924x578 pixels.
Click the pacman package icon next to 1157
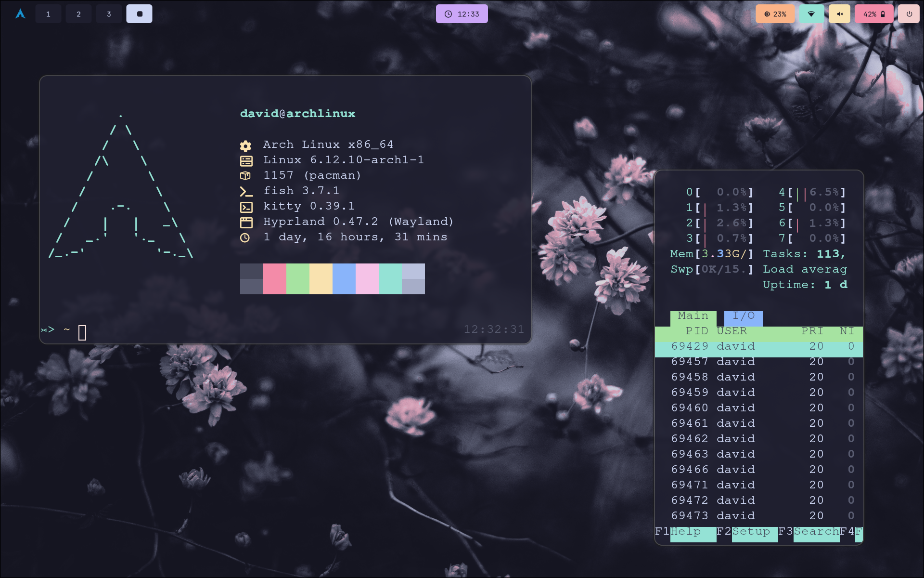tap(246, 175)
